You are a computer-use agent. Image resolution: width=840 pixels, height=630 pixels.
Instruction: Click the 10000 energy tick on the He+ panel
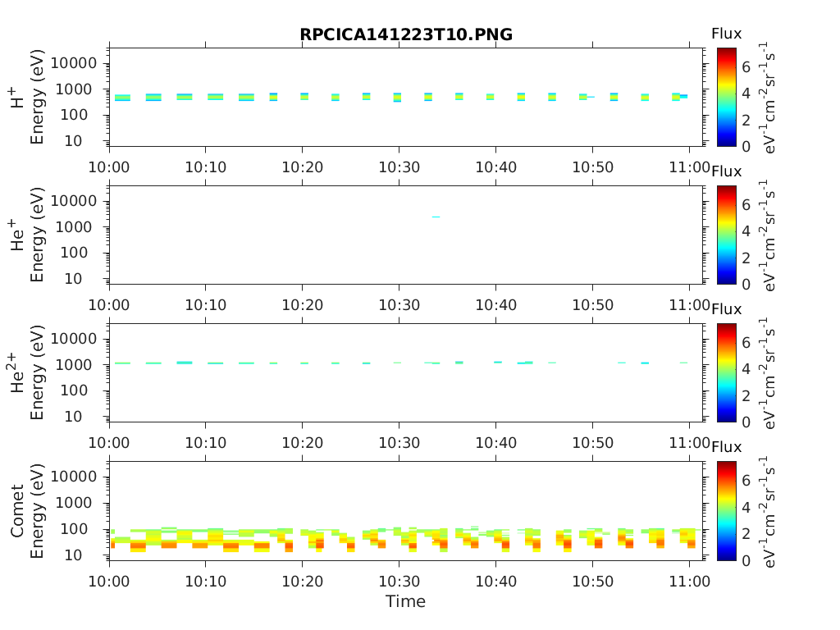74,201
